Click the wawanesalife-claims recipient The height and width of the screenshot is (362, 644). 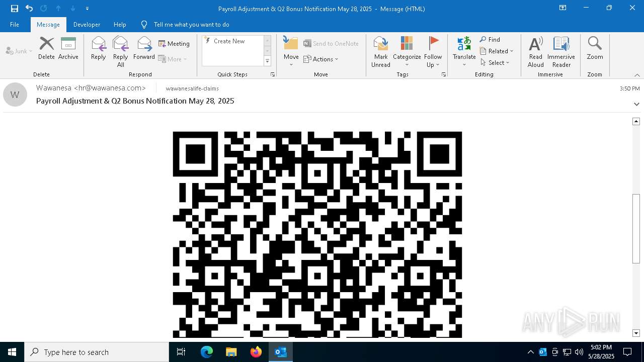coord(192,88)
